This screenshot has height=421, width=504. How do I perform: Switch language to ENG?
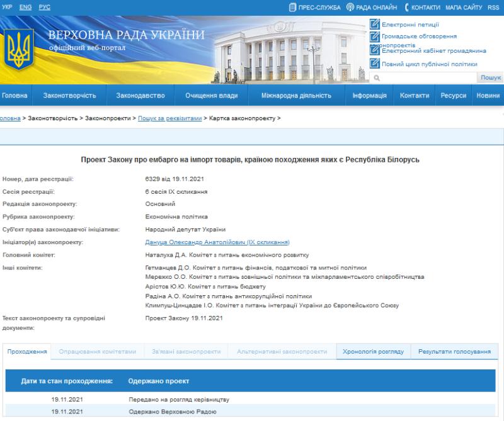click(x=26, y=7)
